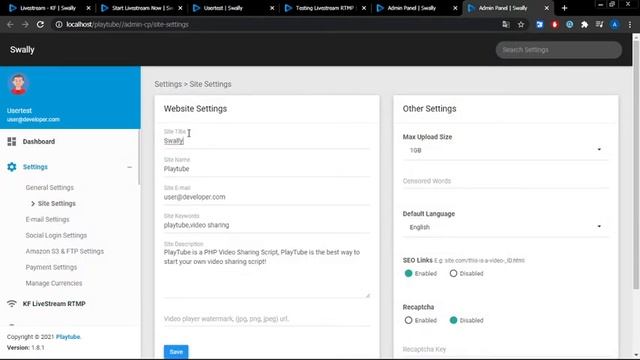Switch to the 'Livestream - KF | Swally' tab
Image resolution: width=640 pixels, height=360 pixels.
(48, 8)
